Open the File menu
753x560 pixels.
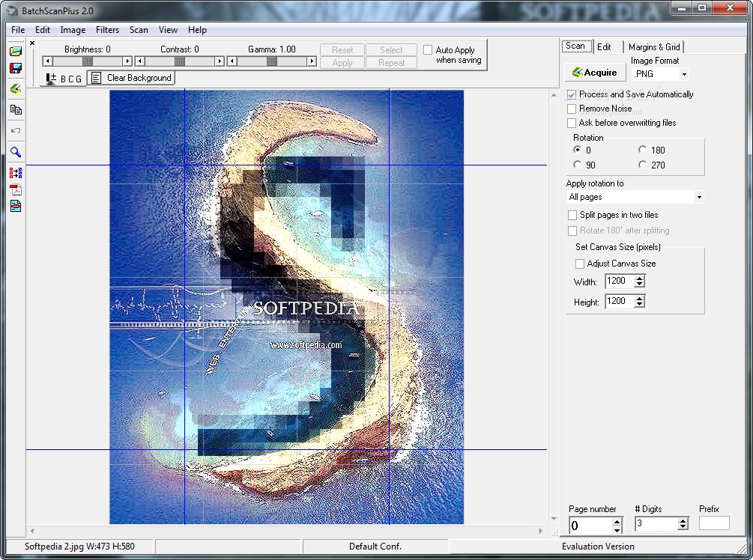click(x=18, y=30)
